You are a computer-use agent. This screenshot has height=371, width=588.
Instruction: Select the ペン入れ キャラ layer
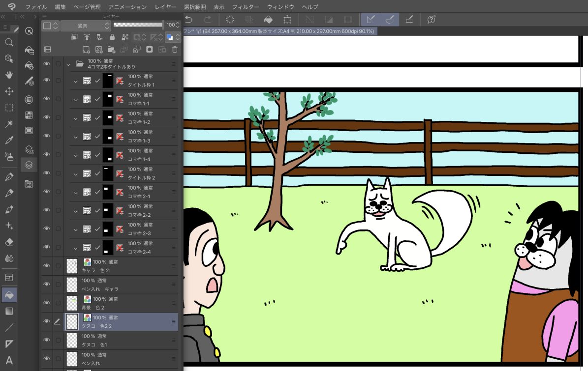(123, 285)
